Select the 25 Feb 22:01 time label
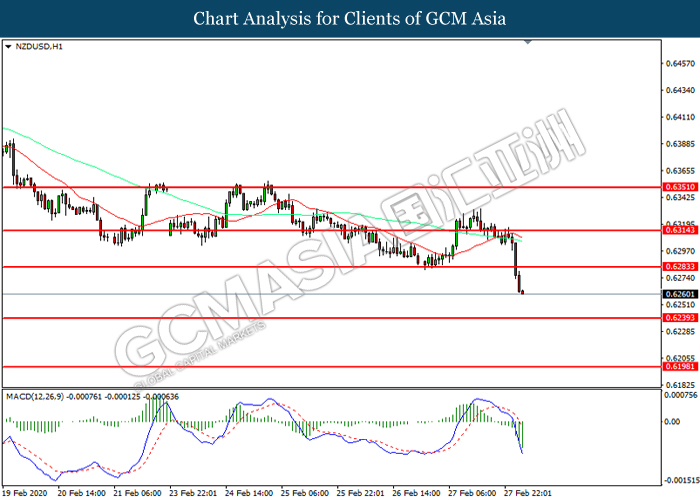700x500 pixels. click(x=361, y=493)
